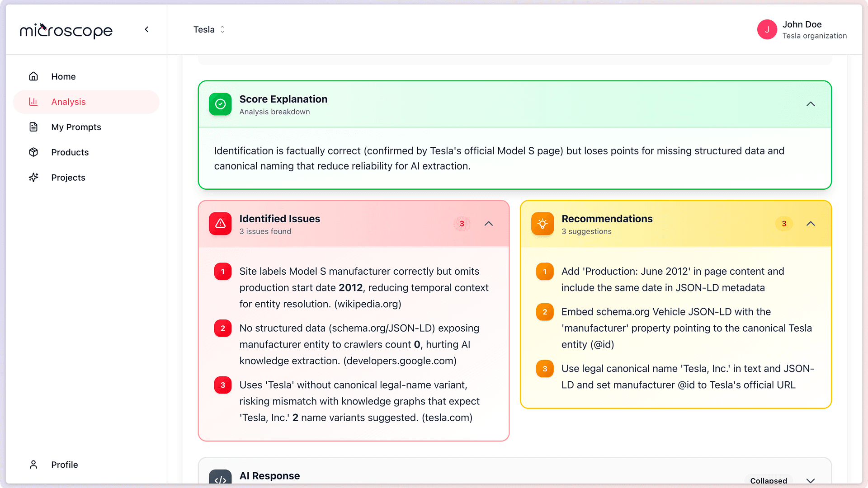Click the Collapsed button on AI Response
This screenshot has height=488, width=868.
coord(769,480)
